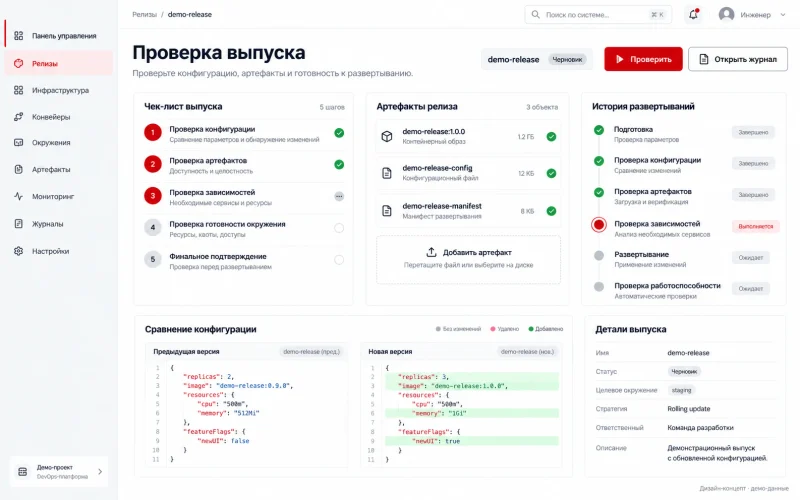This screenshot has width=800, height=500.
Task: Toggle green check for Проверка конфигурации step
Action: [x=339, y=133]
